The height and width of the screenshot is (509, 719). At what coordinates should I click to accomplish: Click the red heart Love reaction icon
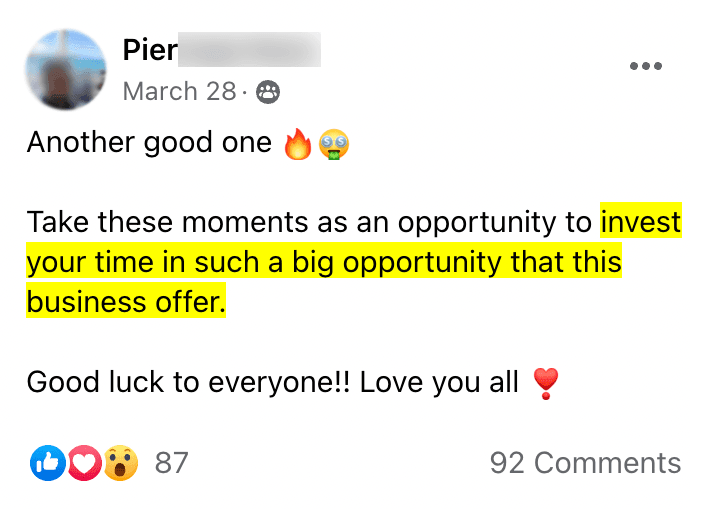(x=84, y=462)
